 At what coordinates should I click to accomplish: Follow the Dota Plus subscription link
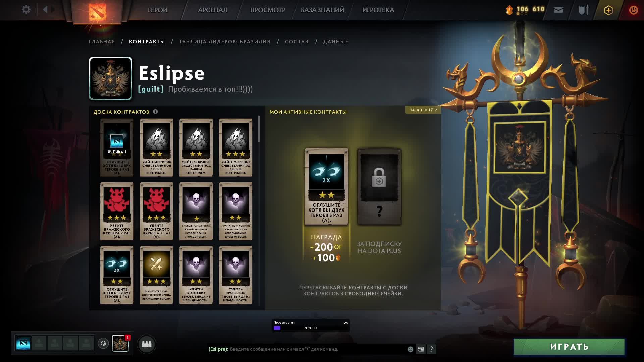pyautogui.click(x=384, y=251)
